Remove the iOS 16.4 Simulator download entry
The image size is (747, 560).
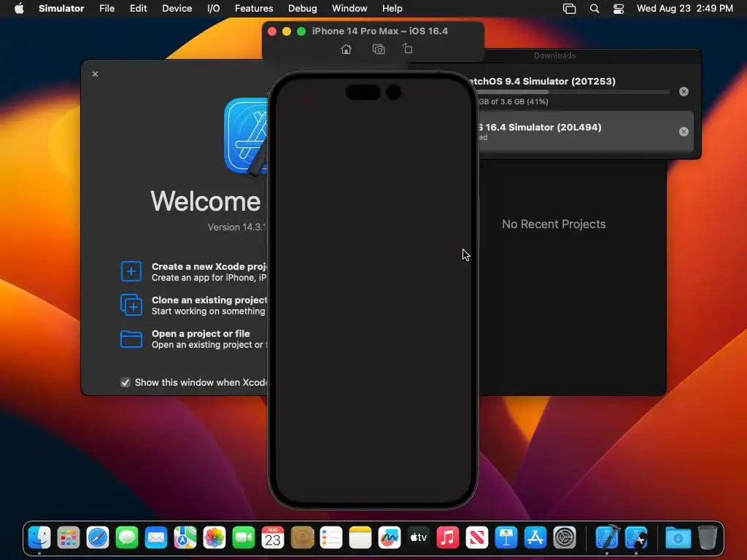click(684, 131)
